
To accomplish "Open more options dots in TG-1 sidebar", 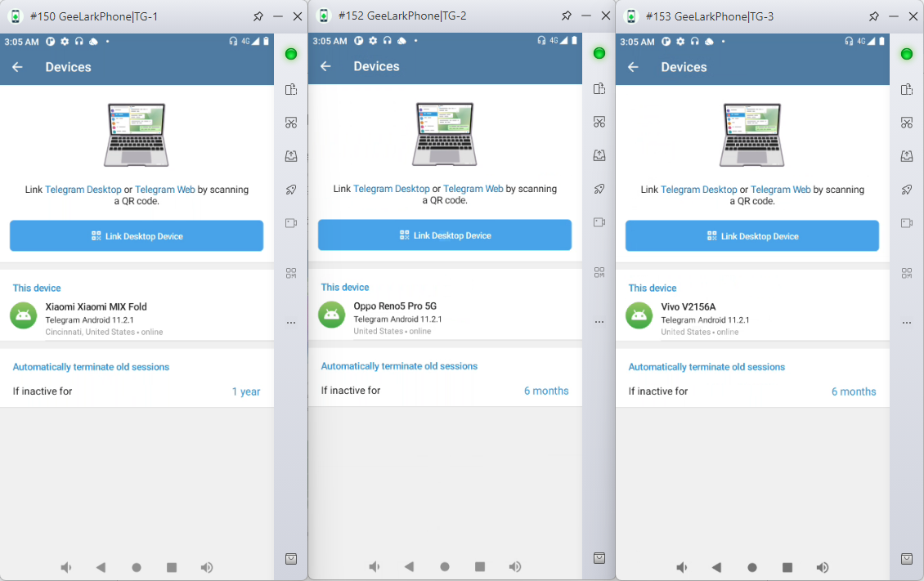I will tap(291, 323).
